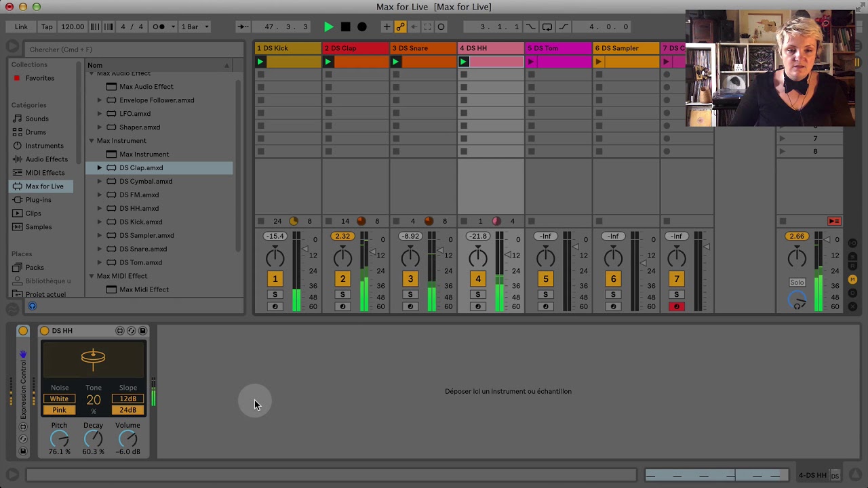Expand the DS Clap.amxd item
This screenshot has width=868, height=488.
[100, 168]
